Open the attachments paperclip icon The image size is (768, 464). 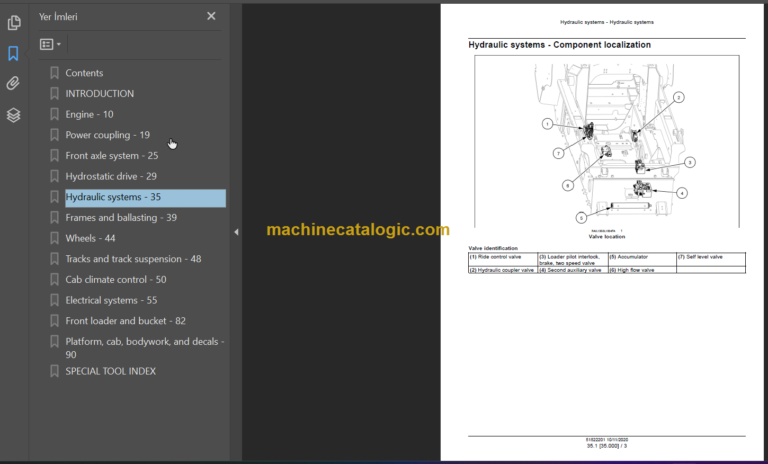(x=13, y=84)
